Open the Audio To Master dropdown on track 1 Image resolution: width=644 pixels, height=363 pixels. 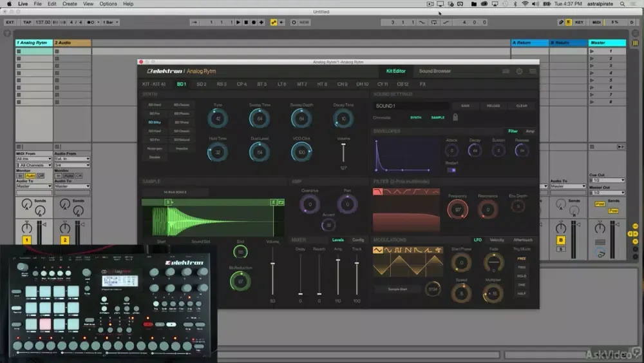tap(33, 186)
